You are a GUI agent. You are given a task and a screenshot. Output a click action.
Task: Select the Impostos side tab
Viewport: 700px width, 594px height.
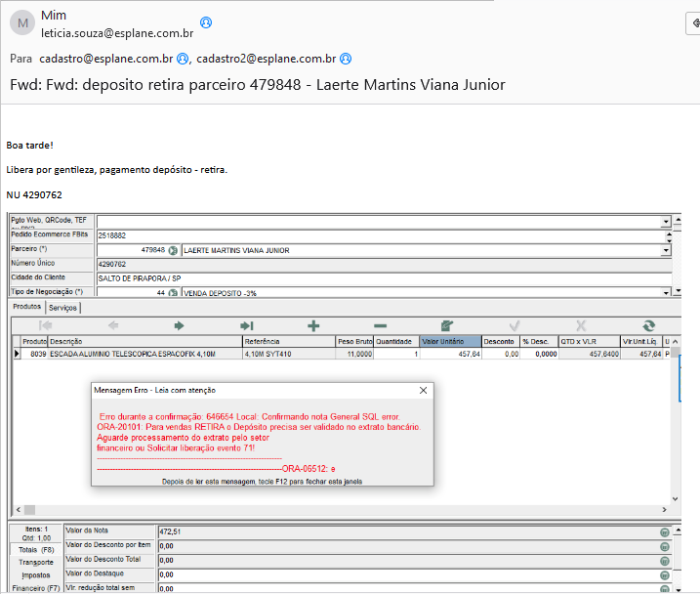[36, 575]
